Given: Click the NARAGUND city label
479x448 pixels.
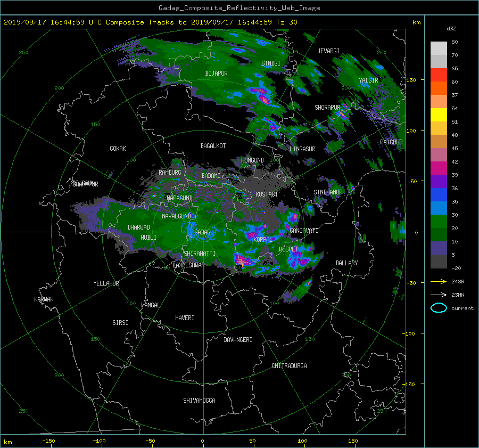Looking at the screenshot, I should pos(180,198).
